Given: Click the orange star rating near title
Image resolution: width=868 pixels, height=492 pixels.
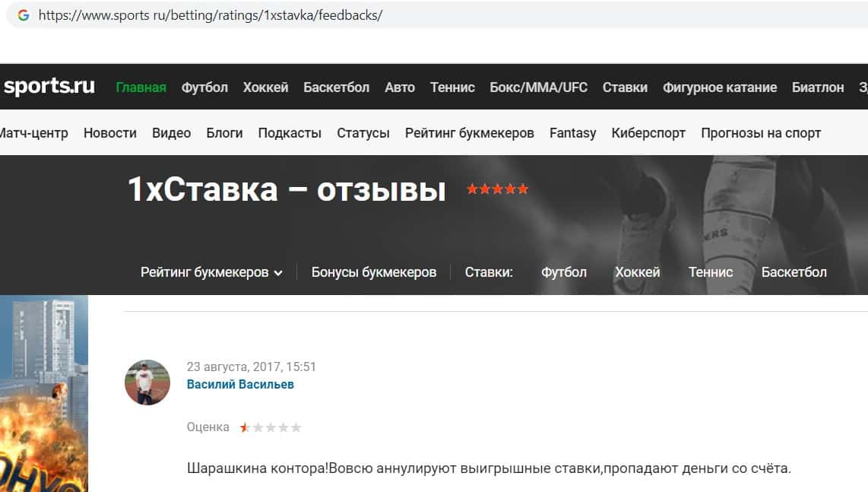Looking at the screenshot, I should [x=497, y=189].
